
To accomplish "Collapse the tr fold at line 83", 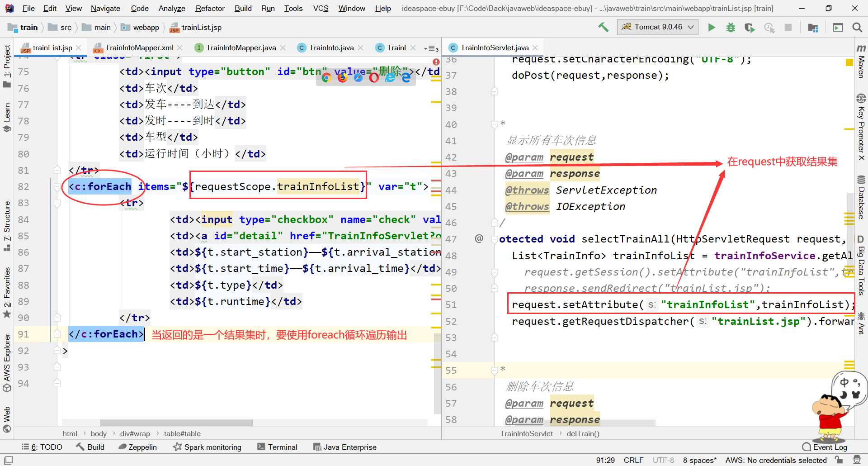I will (x=57, y=203).
